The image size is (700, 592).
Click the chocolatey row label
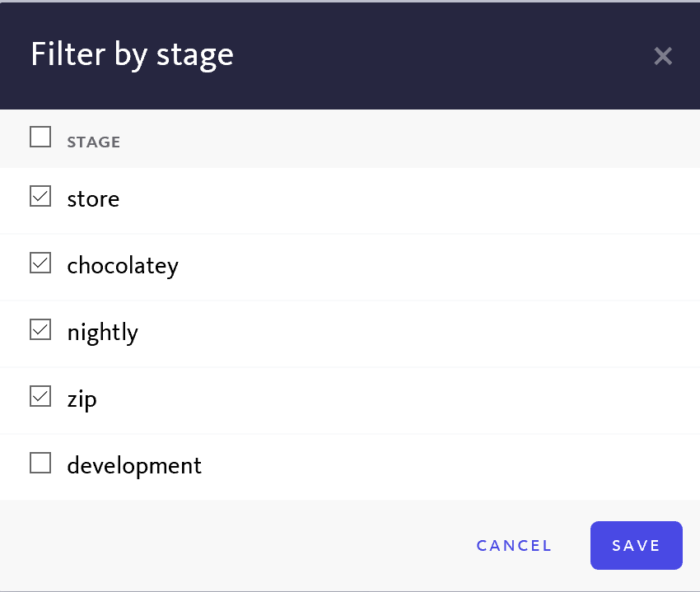pos(122,265)
